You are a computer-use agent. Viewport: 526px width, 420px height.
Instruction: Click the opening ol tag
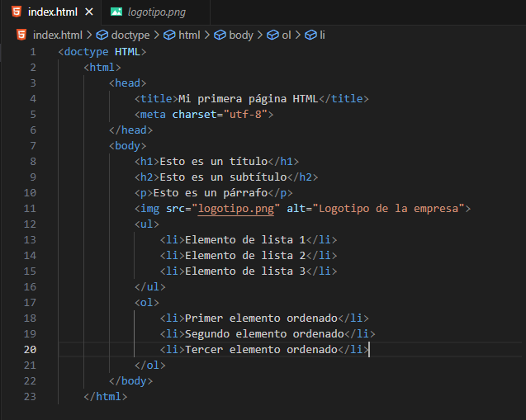click(x=147, y=303)
